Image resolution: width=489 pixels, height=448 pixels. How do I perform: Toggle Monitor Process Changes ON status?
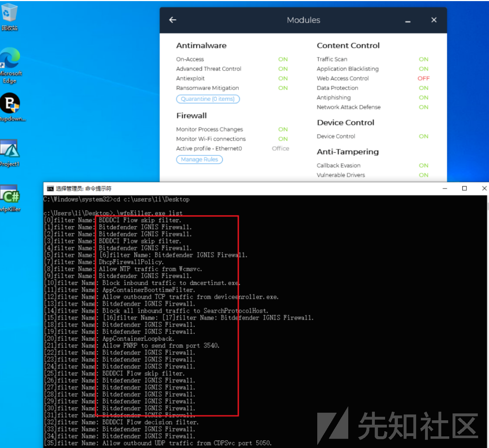(x=283, y=129)
